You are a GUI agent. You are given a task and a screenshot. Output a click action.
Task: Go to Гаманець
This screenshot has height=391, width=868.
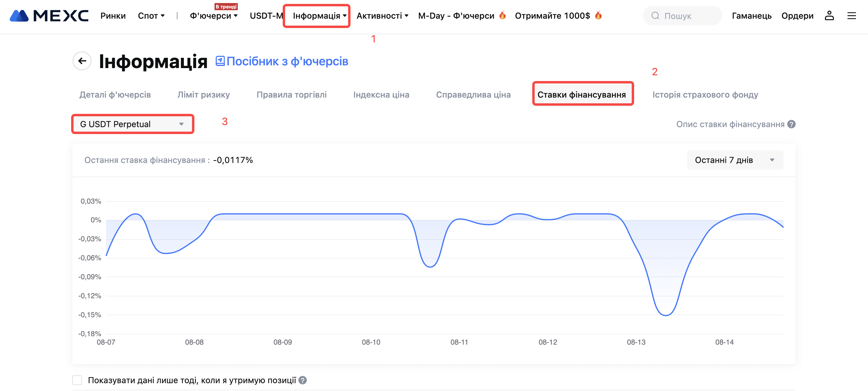(751, 16)
